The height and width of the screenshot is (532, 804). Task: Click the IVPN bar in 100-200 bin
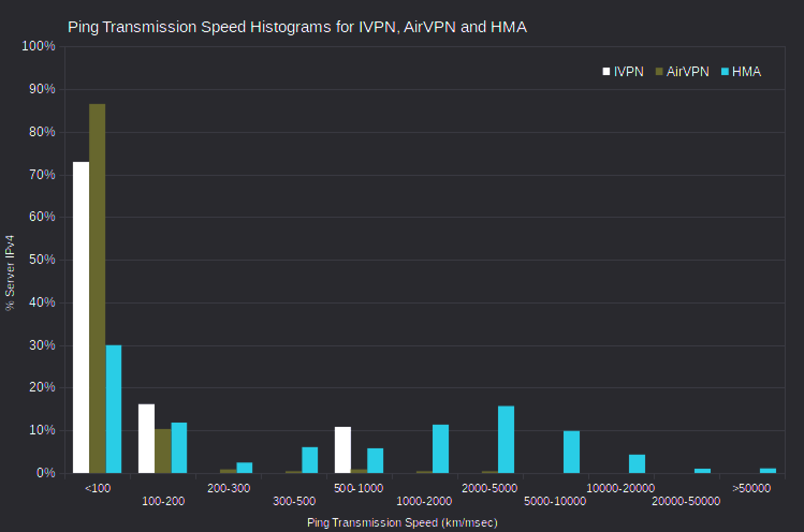click(147, 439)
